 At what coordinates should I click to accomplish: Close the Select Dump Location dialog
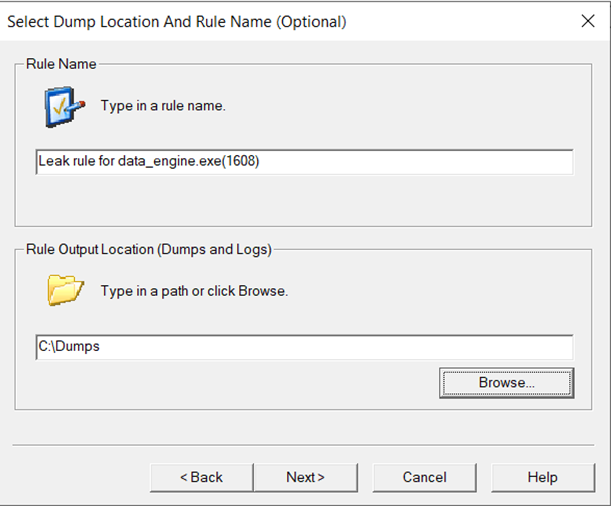coord(587,21)
